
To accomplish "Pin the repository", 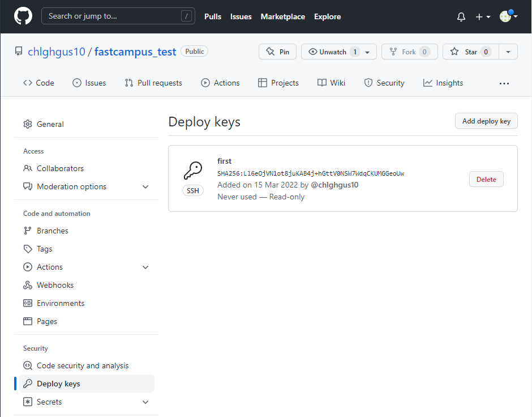I will click(277, 52).
